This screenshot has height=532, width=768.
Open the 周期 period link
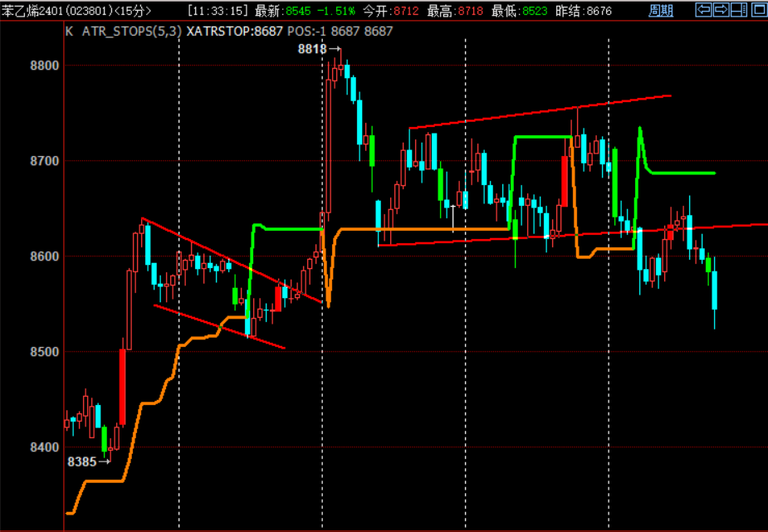point(660,11)
